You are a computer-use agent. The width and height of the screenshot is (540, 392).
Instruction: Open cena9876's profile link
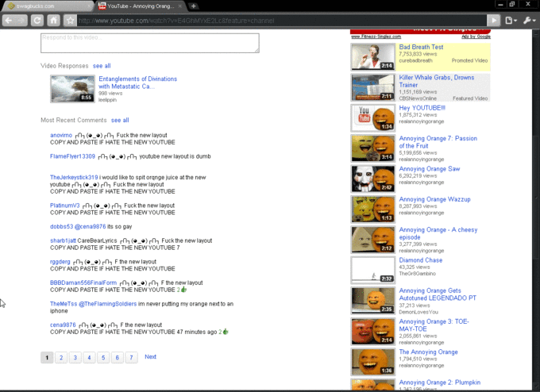63,325
